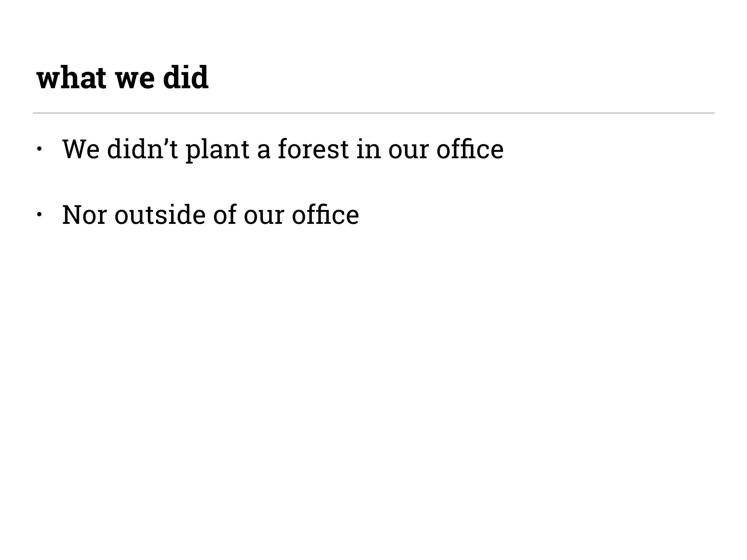The height and width of the screenshot is (560, 747).
Task: Select the word "we" in the slide title
Action: 135,79
